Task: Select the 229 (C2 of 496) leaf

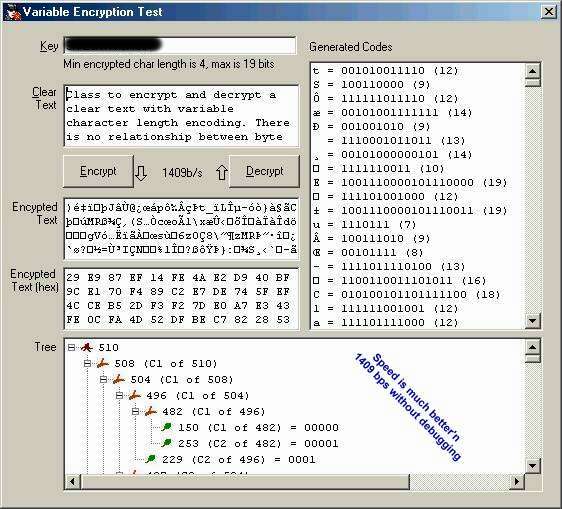Action: coord(239,459)
